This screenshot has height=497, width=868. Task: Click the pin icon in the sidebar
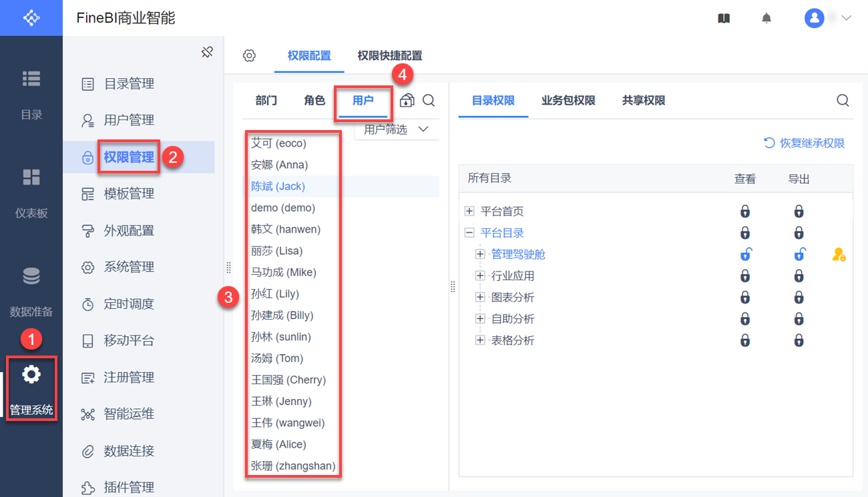pyautogui.click(x=207, y=52)
